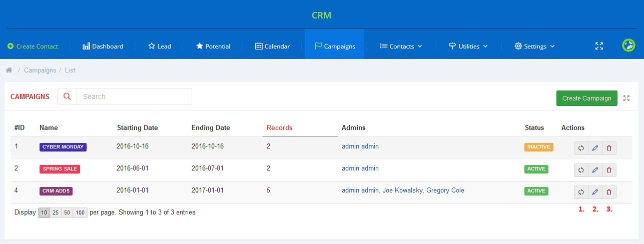Open the user avatar menu
This screenshot has width=644, height=244.
coord(628,45)
